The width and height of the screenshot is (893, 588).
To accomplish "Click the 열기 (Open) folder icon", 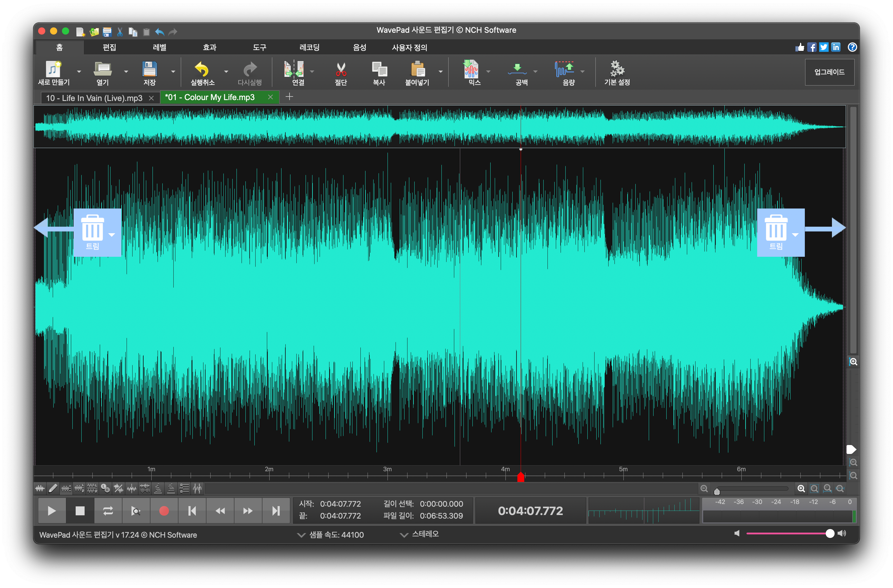I will (x=102, y=69).
